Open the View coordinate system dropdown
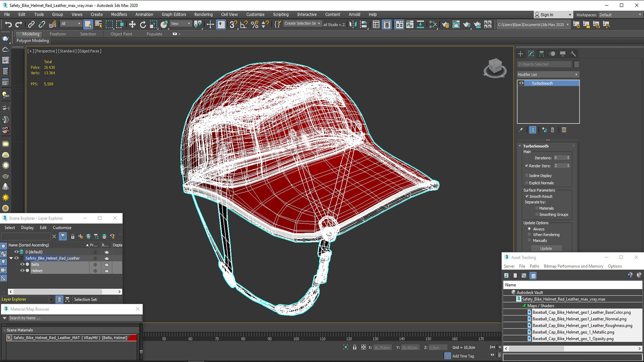Image resolution: width=644 pixels, height=362 pixels. click(x=180, y=23)
